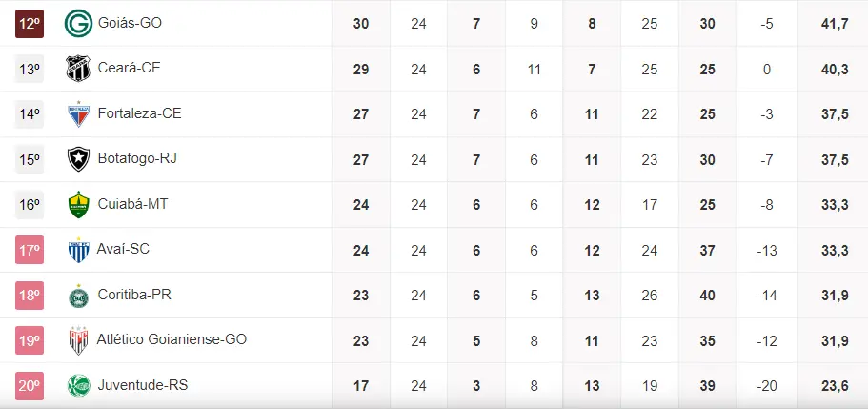Click the Atlético Goianiense-GO crest icon
The width and height of the screenshot is (868, 409).
(x=77, y=340)
